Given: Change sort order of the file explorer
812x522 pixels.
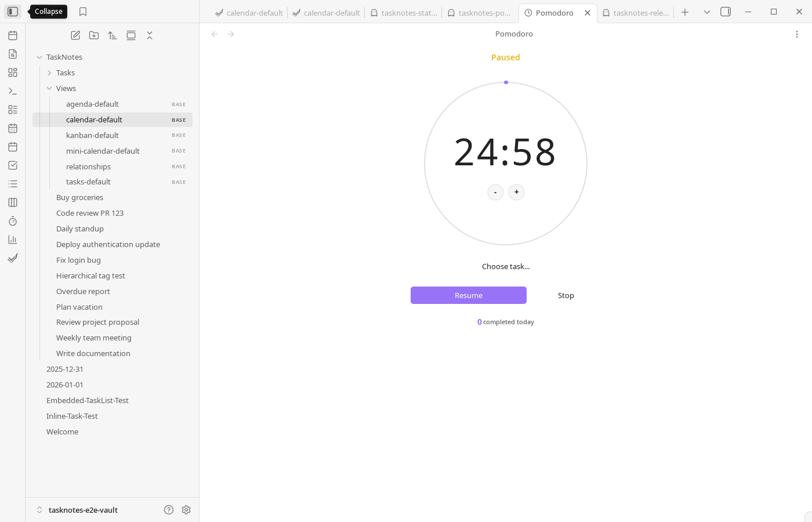Looking at the screenshot, I should point(113,35).
